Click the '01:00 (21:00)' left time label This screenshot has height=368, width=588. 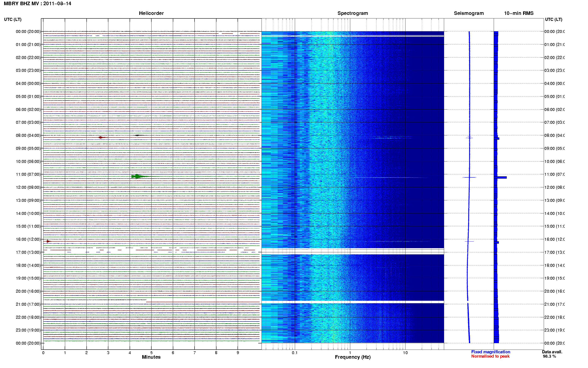tap(28, 44)
